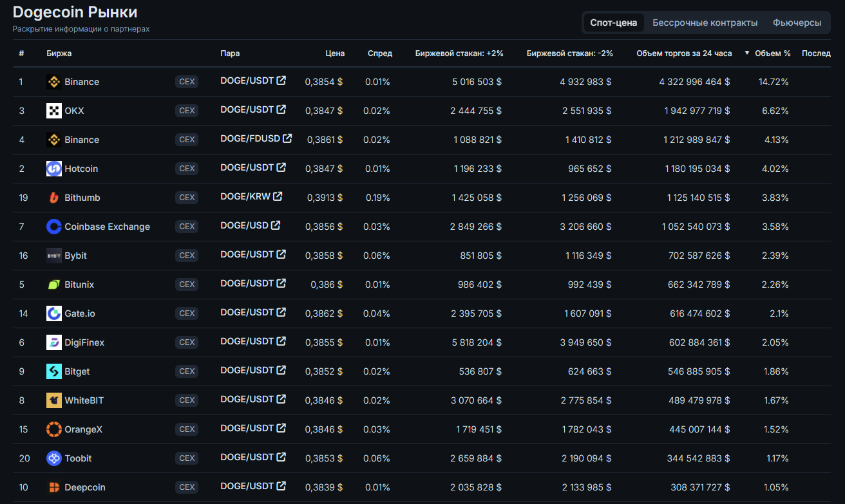
Task: Click the 308 371 727 $ volume value
Action: pyautogui.click(x=701, y=487)
